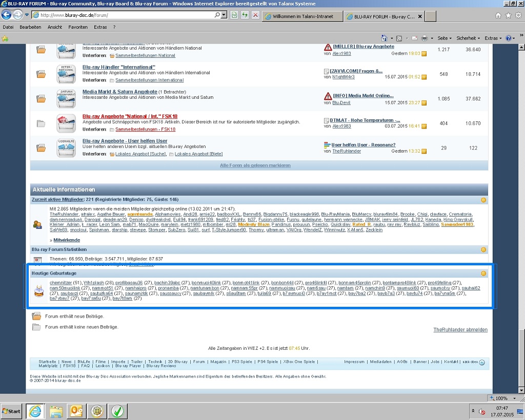Click the IE stop loading button
Image resolution: width=525 pixels, height=420 pixels.
pos(255,15)
